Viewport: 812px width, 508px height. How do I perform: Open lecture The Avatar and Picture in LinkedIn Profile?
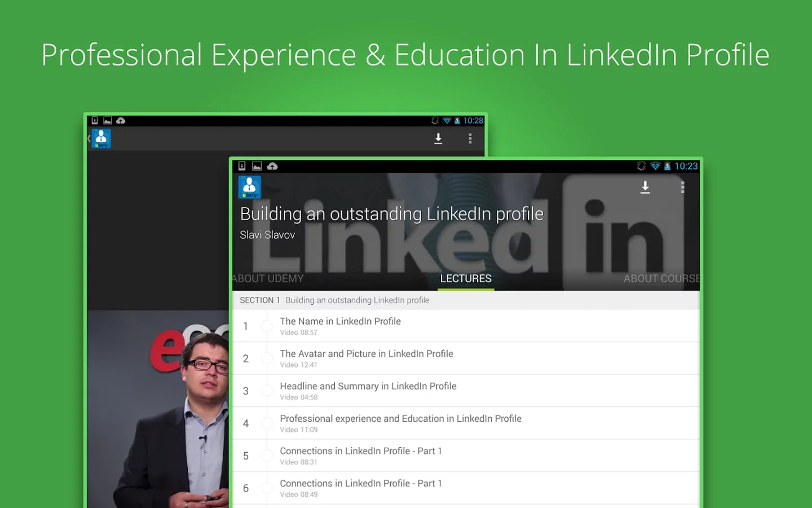[466, 358]
